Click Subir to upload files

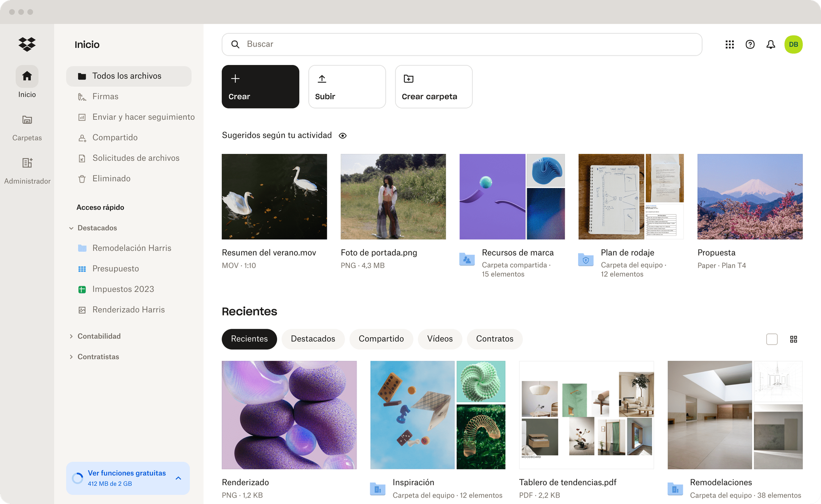[347, 86]
